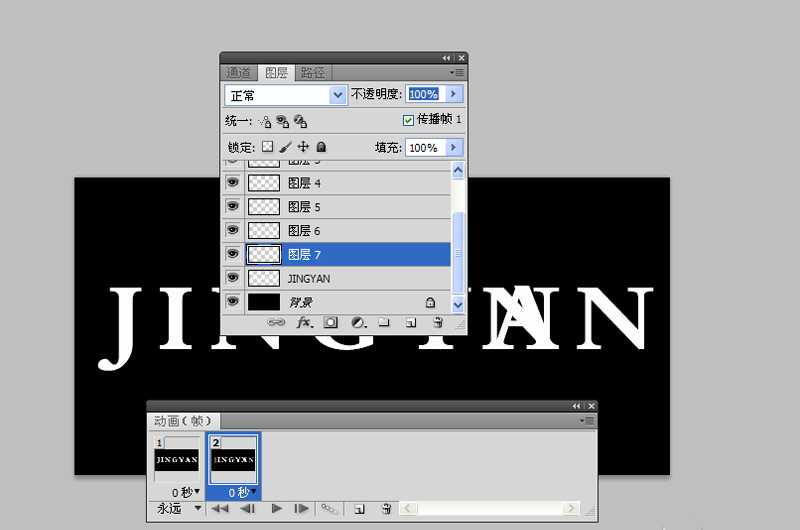Open the tween frames dialog
The width and height of the screenshot is (800, 530).
(x=329, y=509)
